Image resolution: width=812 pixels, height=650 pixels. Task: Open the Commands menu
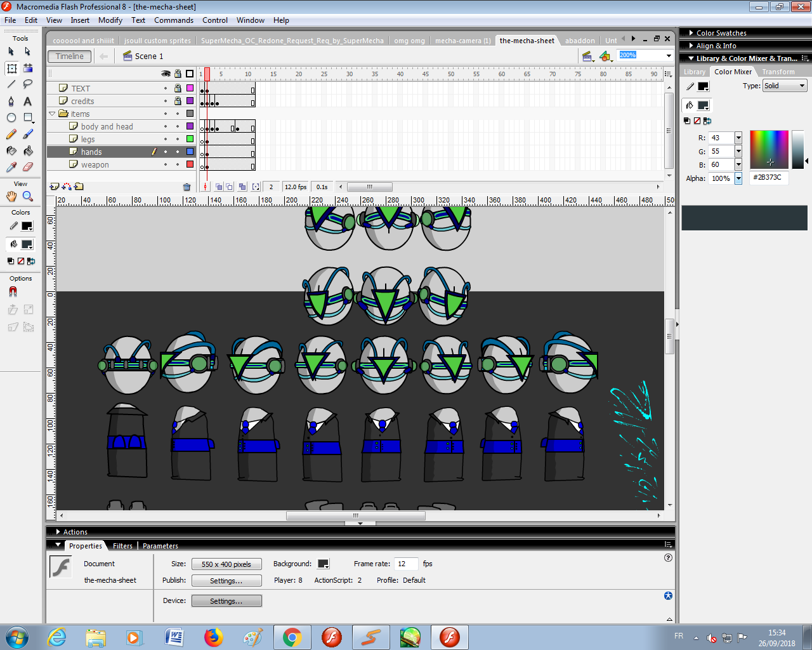pos(174,20)
